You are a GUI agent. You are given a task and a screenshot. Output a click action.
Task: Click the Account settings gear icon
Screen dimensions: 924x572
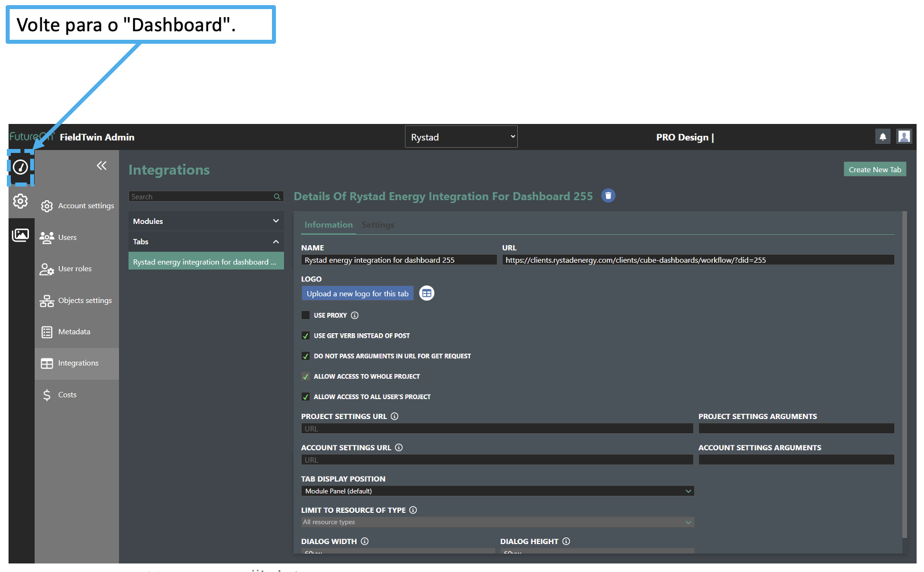point(47,206)
